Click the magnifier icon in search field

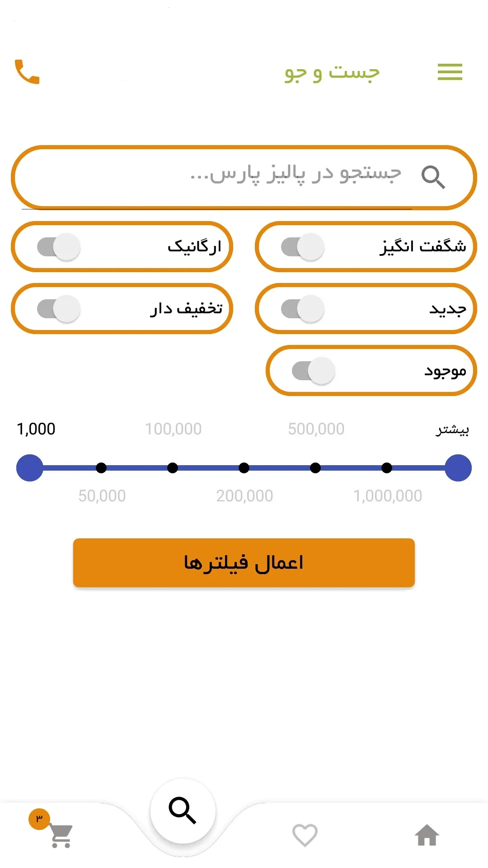click(433, 177)
